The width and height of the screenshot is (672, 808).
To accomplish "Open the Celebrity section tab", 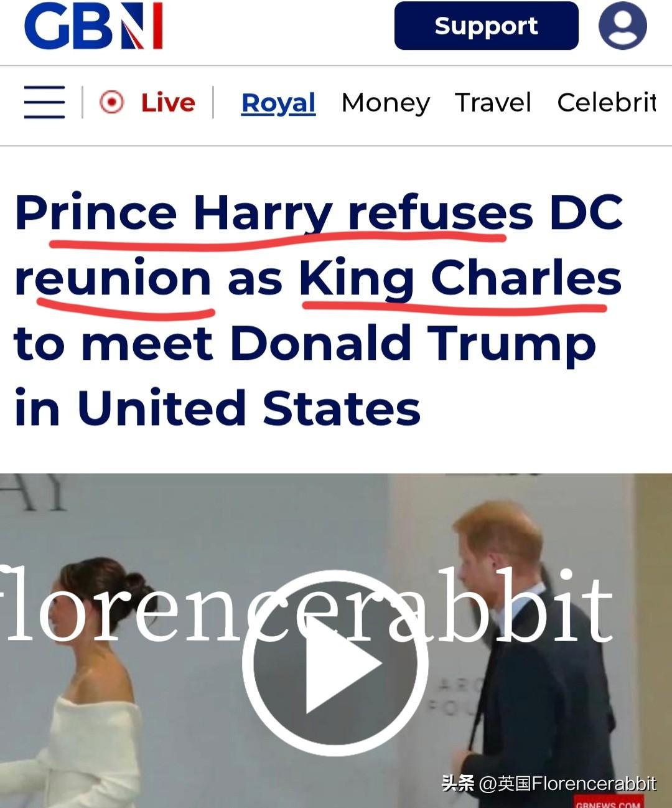I will 607,103.
